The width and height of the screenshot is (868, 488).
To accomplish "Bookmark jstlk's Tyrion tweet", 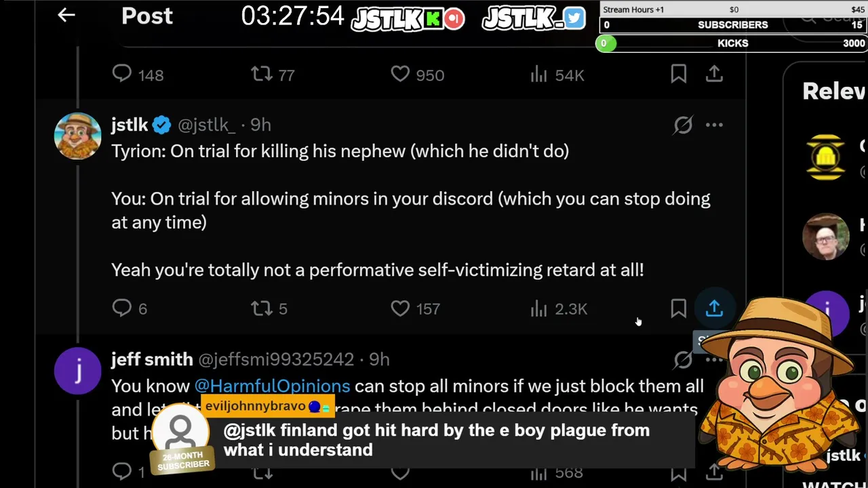I will point(678,308).
